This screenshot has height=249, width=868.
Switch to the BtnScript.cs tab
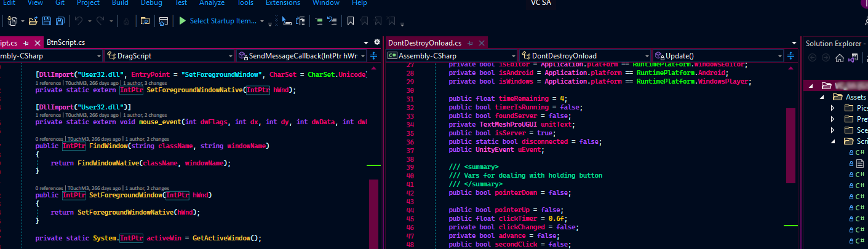tap(65, 42)
